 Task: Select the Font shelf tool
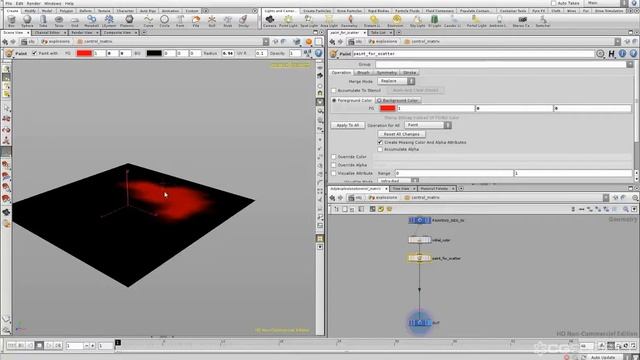point(180,21)
